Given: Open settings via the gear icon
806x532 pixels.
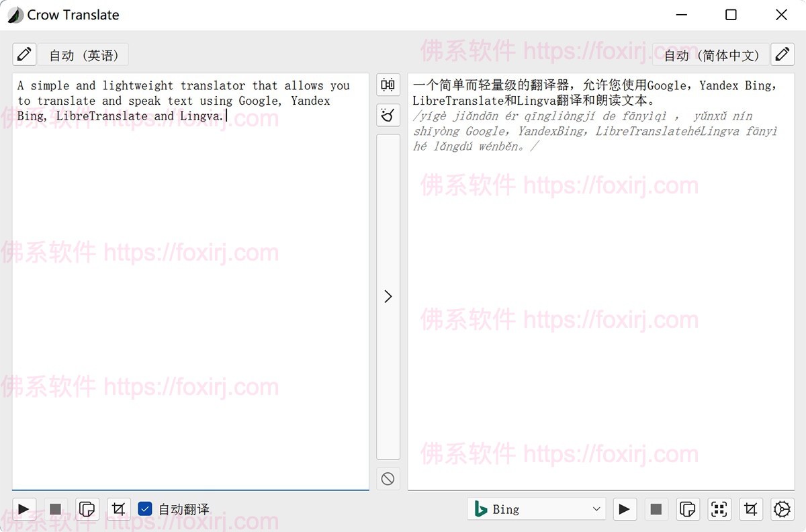Looking at the screenshot, I should [x=781, y=509].
